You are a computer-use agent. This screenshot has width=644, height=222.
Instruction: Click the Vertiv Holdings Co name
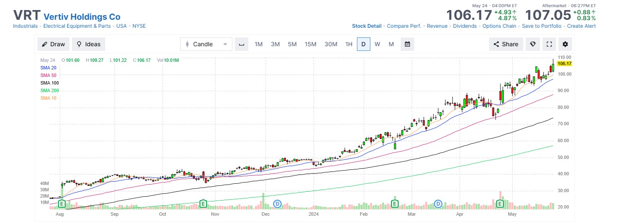[82, 17]
